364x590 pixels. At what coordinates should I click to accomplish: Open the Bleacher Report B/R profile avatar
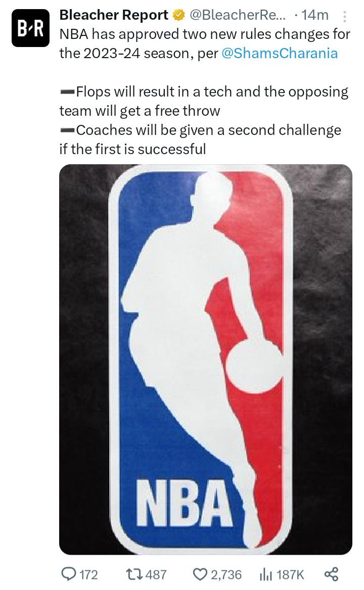(x=30, y=28)
